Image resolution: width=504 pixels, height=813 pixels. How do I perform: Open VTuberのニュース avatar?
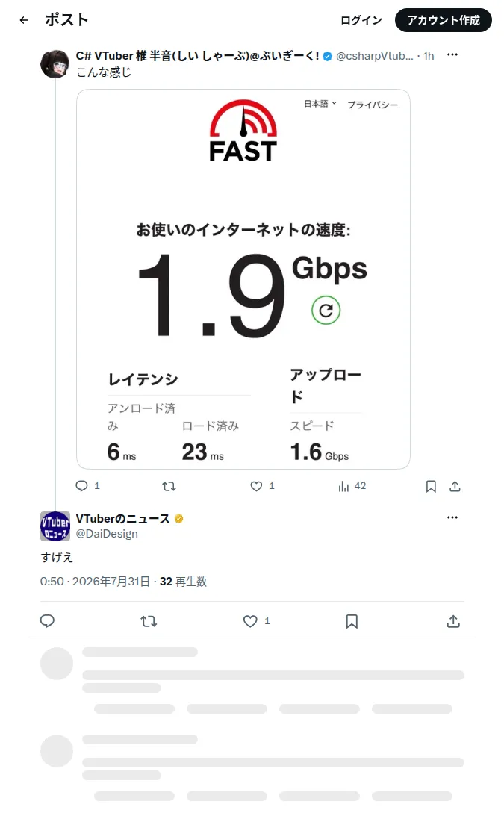point(55,526)
